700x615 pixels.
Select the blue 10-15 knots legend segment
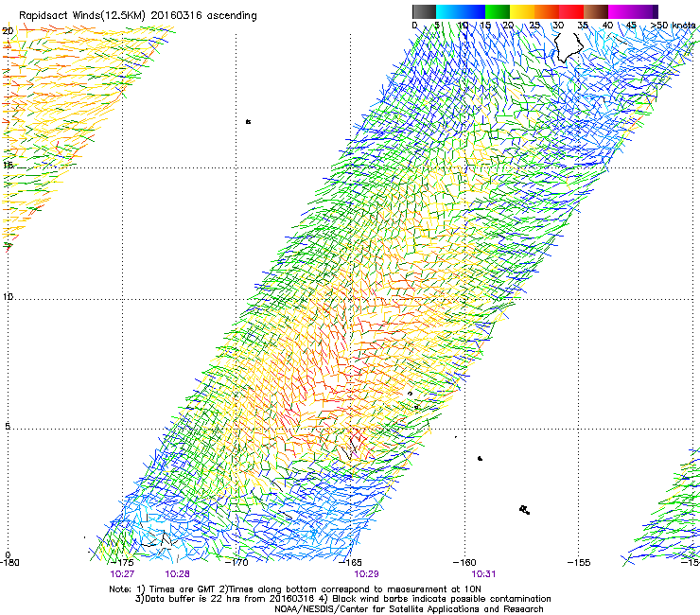[473, 11]
